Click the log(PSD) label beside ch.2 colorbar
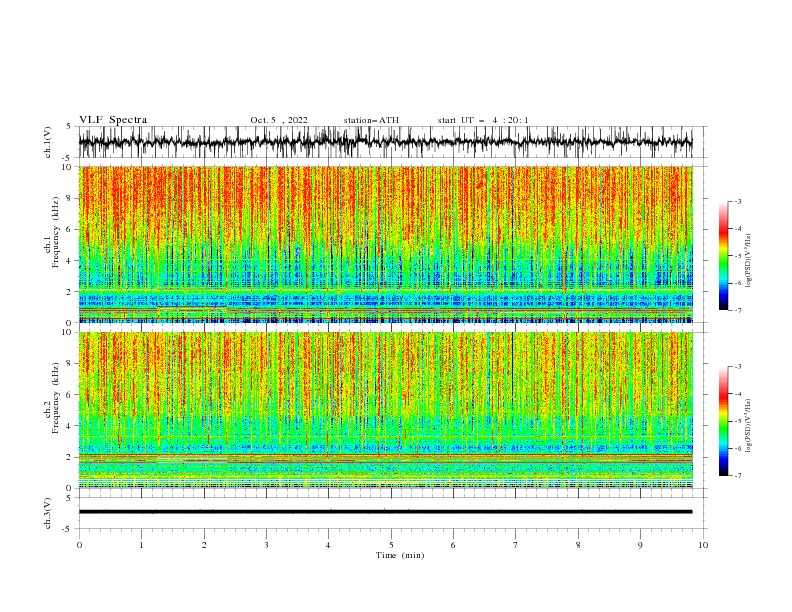 click(x=749, y=426)
